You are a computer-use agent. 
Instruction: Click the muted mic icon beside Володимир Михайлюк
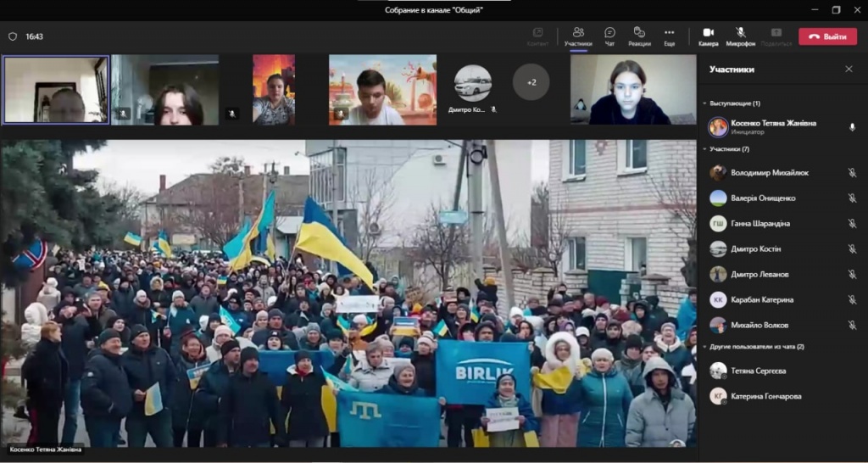852,173
